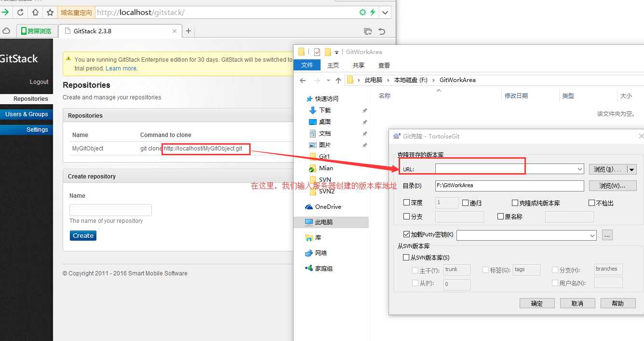
Task: Click Explorer properties checkmark icon in title bar
Action: 317,52
